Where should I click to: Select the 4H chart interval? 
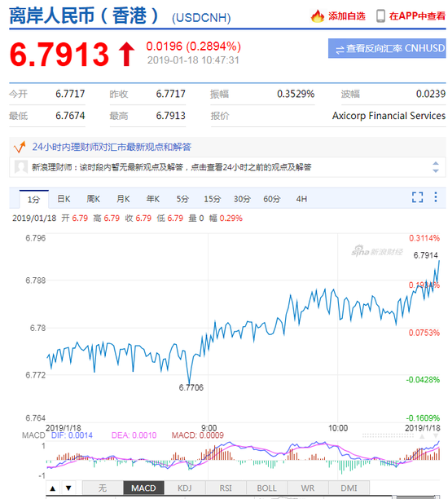301,199
